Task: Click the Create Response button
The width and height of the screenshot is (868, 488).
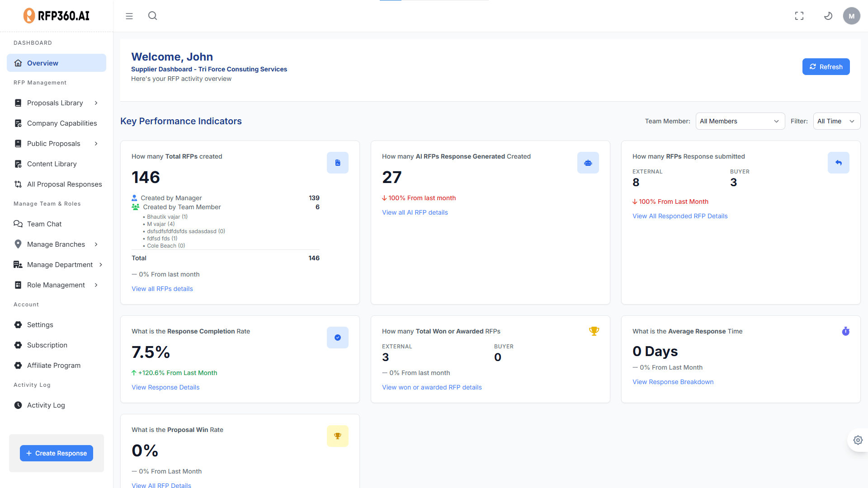Action: click(x=57, y=453)
